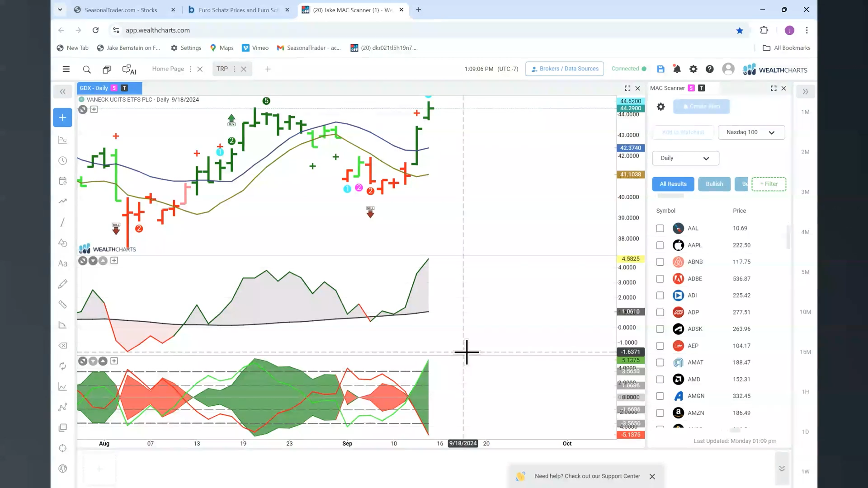Viewport: 868px width, 488px height.
Task: Check the AMZN symbol checkbox
Action: pos(660,413)
